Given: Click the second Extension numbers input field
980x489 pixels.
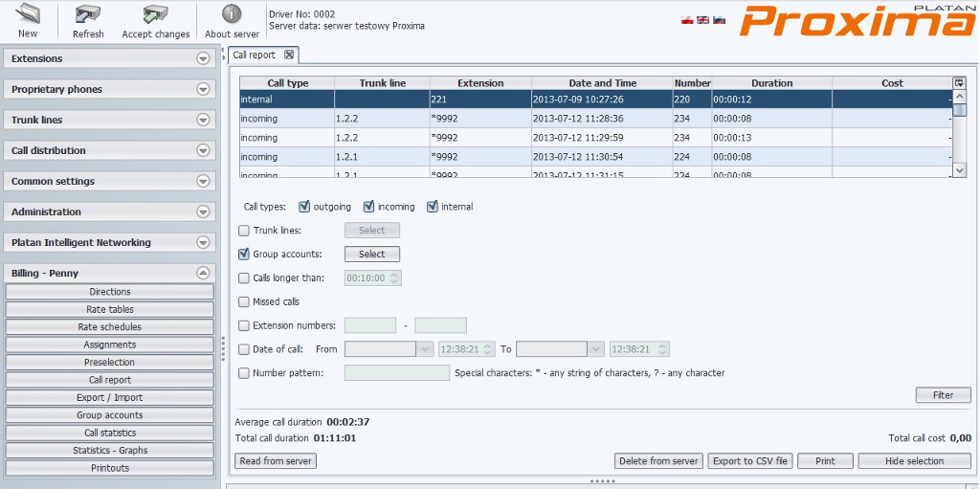Looking at the screenshot, I should (440, 325).
